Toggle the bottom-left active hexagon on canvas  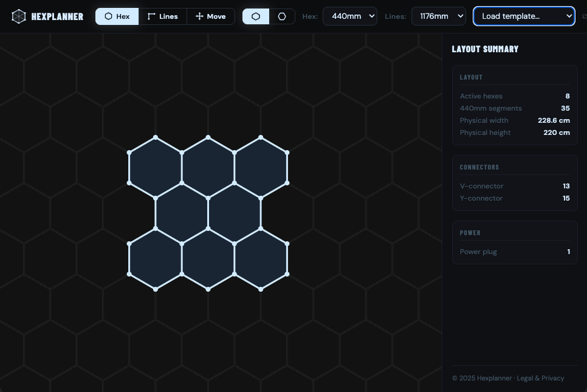(x=156, y=259)
